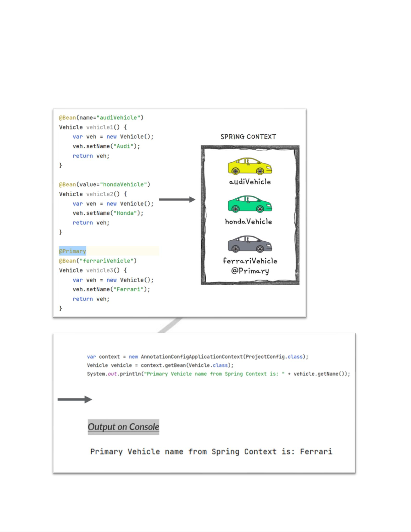Screen dimensions: 411x532
Task: Click the ferrariVehicle label under gray car
Action: tap(250, 261)
